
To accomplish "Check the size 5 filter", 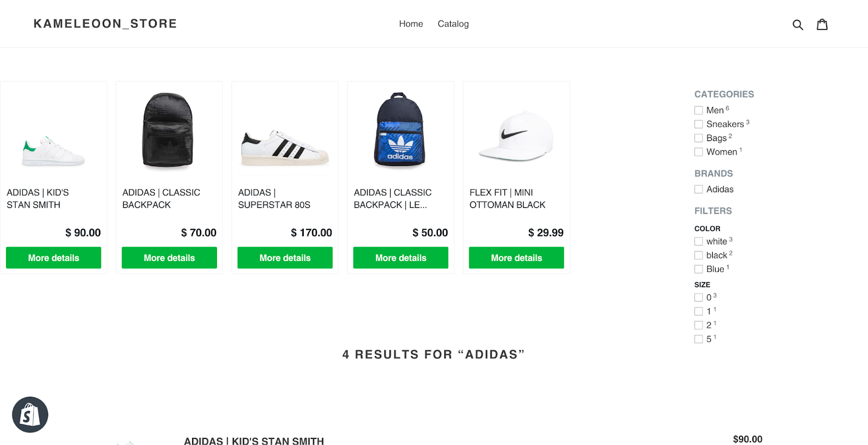I will [699, 339].
